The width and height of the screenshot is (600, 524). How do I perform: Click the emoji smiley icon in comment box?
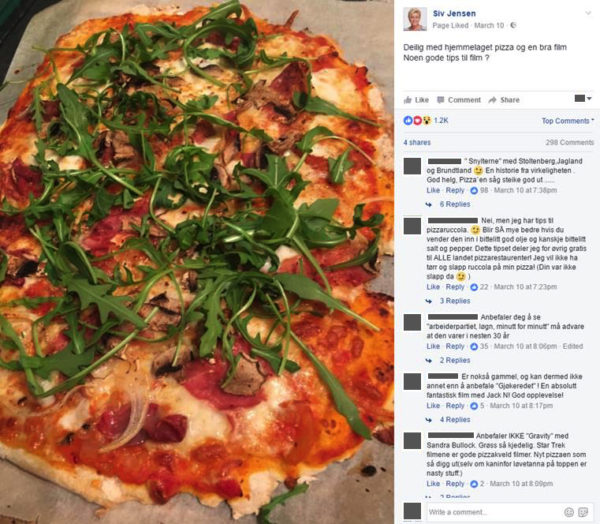tap(569, 512)
